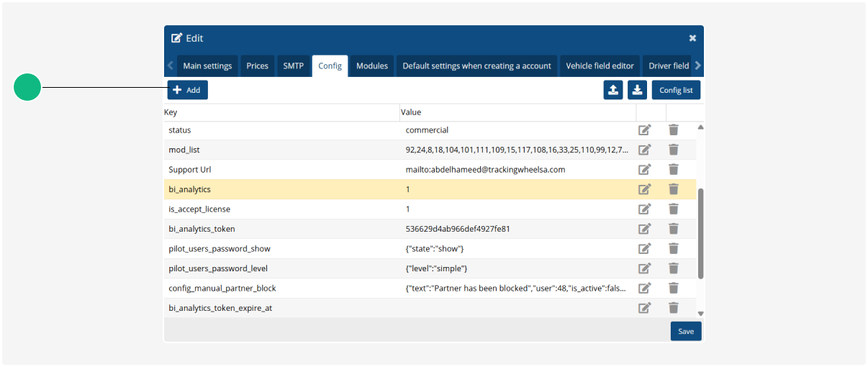Add a new config entry
Viewport: 868px width, 367px height.
187,90
